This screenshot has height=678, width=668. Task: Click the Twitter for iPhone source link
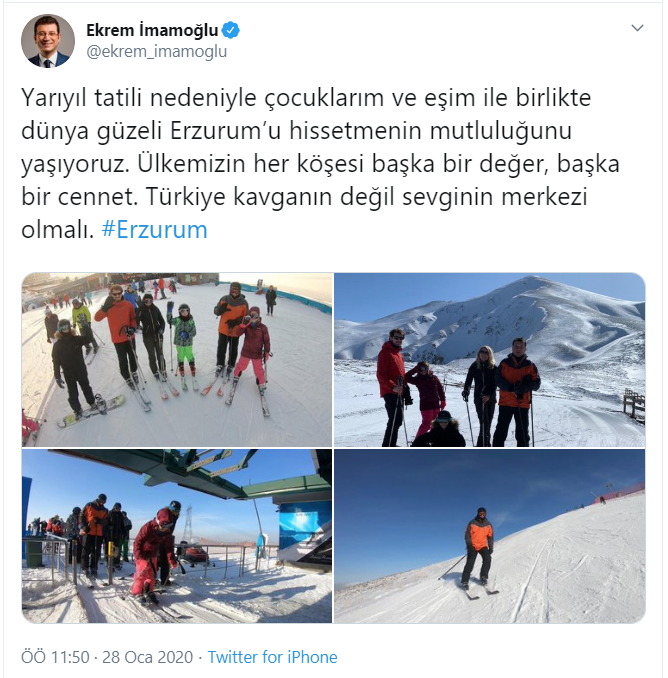[272, 657]
